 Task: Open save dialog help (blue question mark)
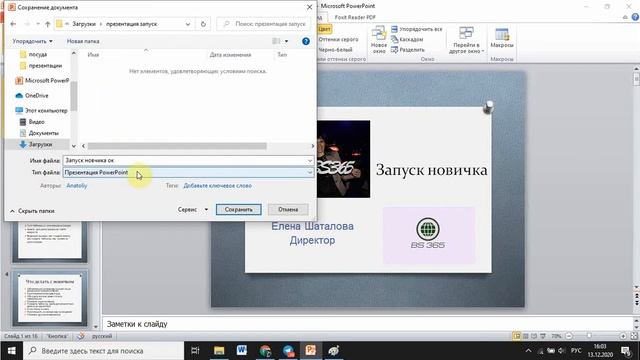pyautogui.click(x=306, y=41)
